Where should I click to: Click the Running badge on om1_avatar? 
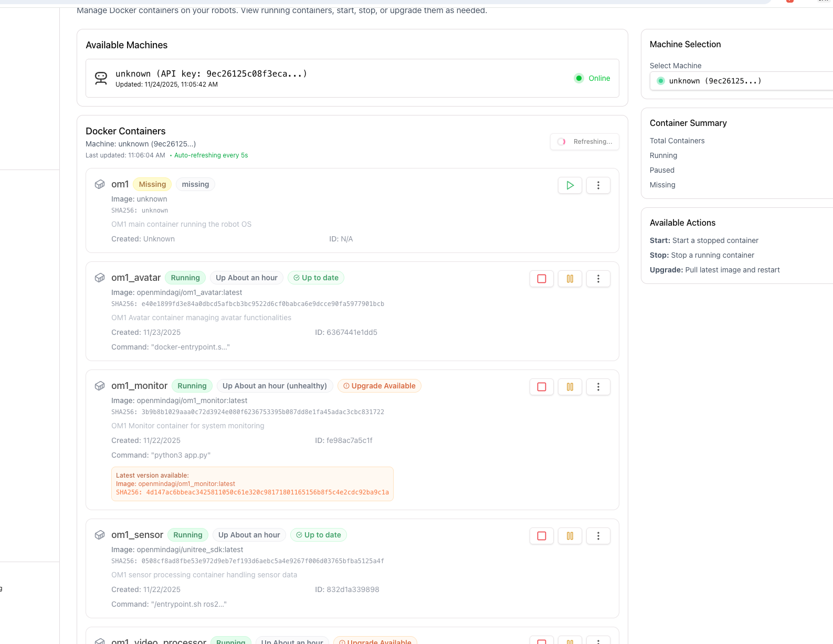pyautogui.click(x=185, y=278)
